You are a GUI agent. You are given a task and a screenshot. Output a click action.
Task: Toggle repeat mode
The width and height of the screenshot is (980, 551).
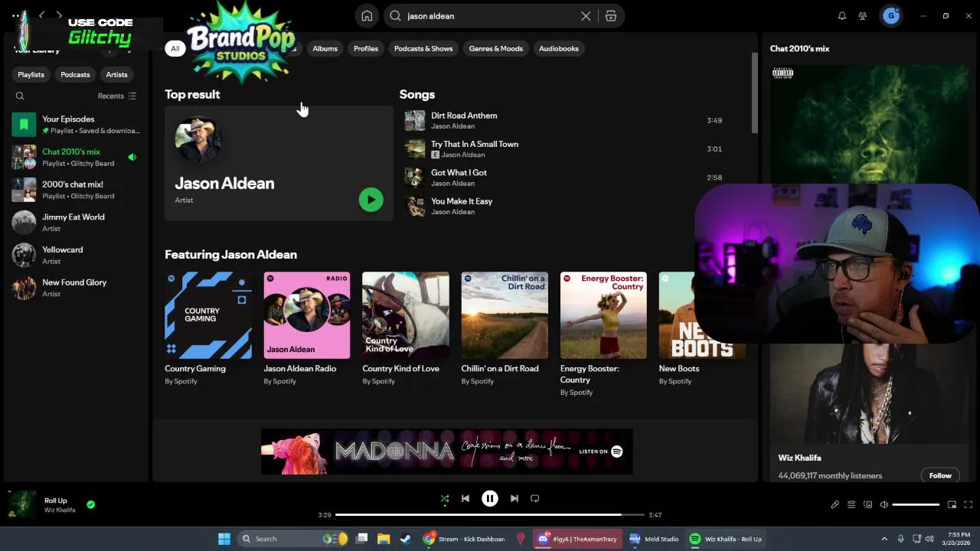tap(535, 499)
